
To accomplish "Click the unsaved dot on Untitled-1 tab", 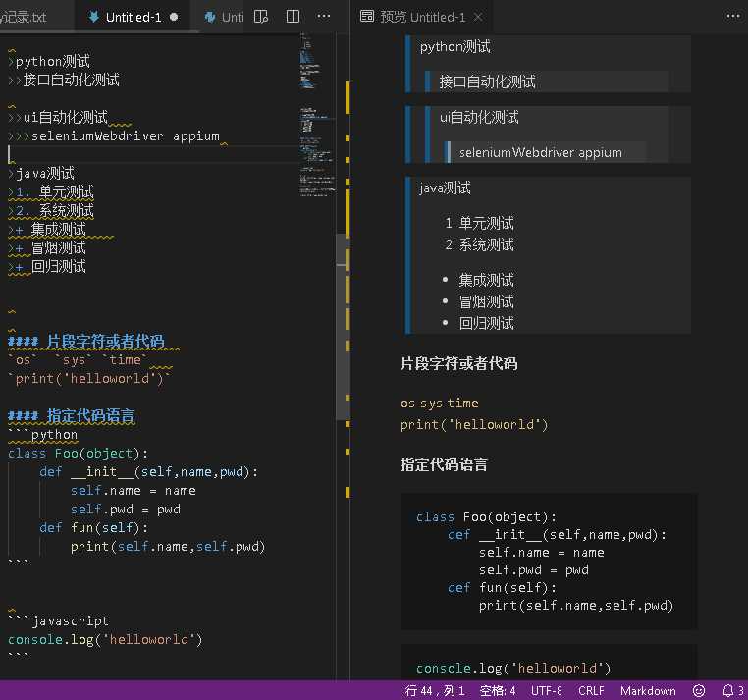I will [x=174, y=17].
